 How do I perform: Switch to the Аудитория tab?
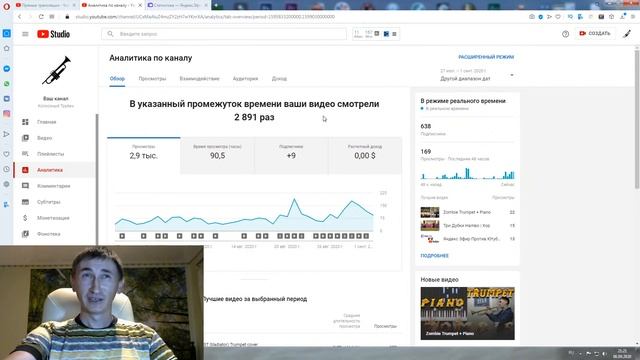pos(245,78)
